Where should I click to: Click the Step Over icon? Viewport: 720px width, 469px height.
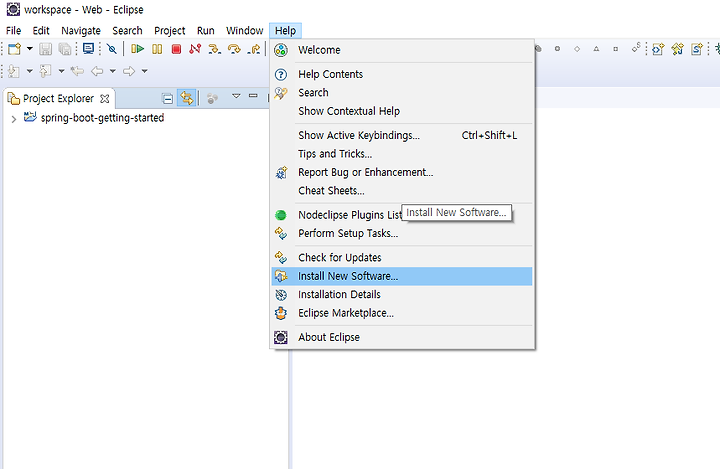(234, 49)
